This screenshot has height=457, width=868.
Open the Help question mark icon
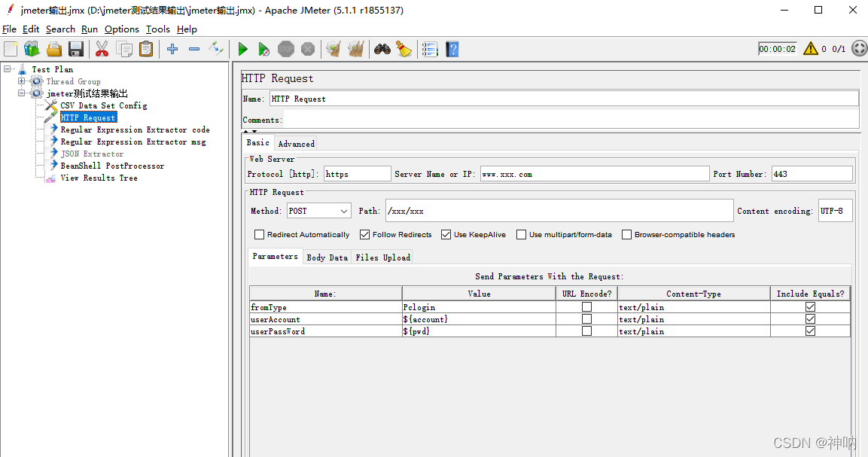pyautogui.click(x=452, y=49)
